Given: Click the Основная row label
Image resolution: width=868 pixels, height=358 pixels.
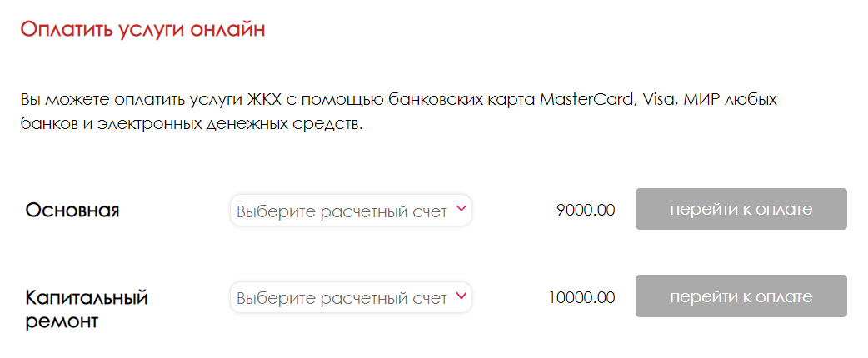Looking at the screenshot, I should tap(72, 211).
